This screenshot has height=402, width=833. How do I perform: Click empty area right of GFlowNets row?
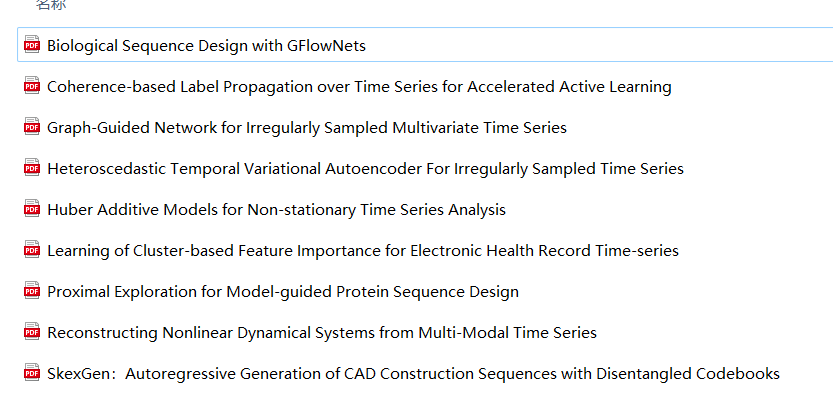(600, 45)
